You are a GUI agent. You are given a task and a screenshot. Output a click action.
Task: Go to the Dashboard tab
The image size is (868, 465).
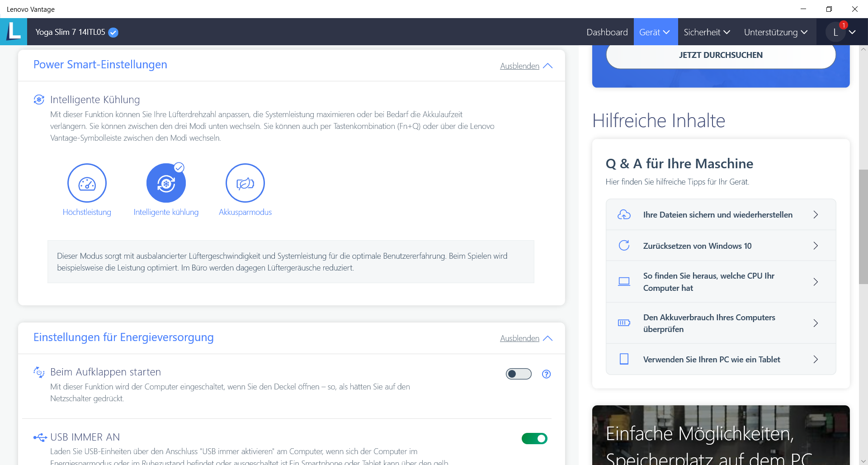click(607, 32)
